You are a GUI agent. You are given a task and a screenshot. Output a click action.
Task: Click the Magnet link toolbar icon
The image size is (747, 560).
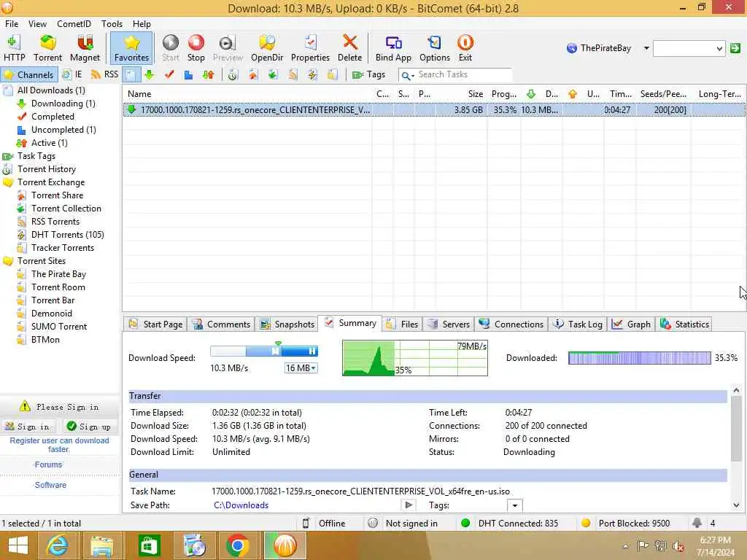(85, 48)
